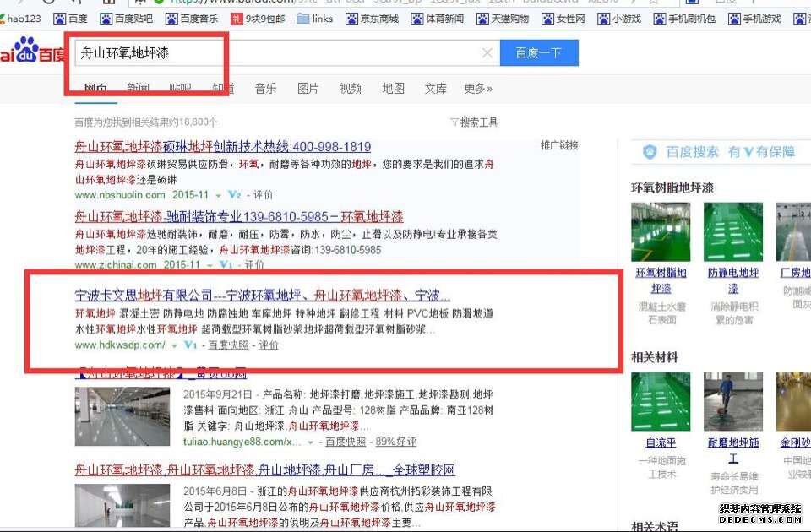
Task: Click V1 badge beside hdkwsdp.com
Action: (191, 345)
